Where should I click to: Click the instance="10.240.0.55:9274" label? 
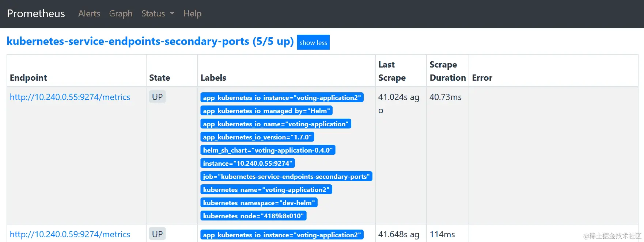(247, 164)
